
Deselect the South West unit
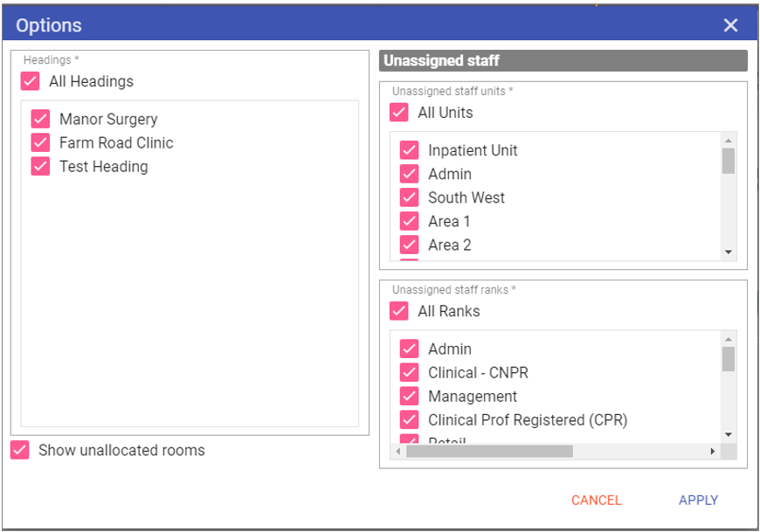point(409,197)
